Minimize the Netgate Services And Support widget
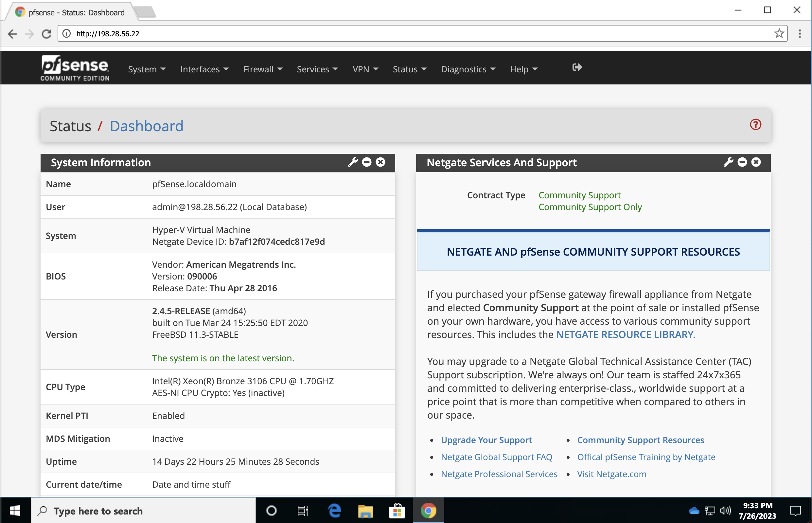The image size is (812, 523). pyautogui.click(x=742, y=162)
